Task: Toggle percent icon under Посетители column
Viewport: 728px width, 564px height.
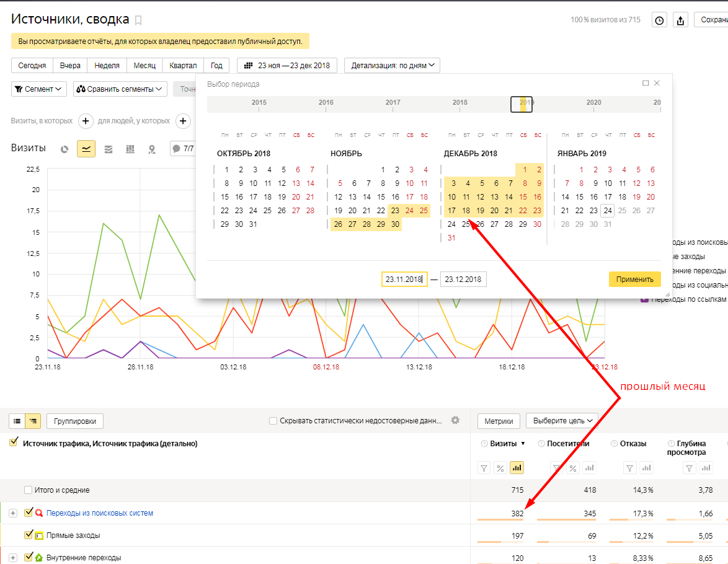Action: click(x=573, y=468)
